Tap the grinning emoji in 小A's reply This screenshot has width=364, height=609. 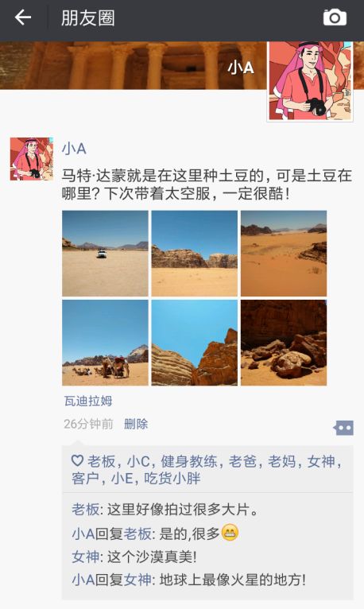[230, 533]
